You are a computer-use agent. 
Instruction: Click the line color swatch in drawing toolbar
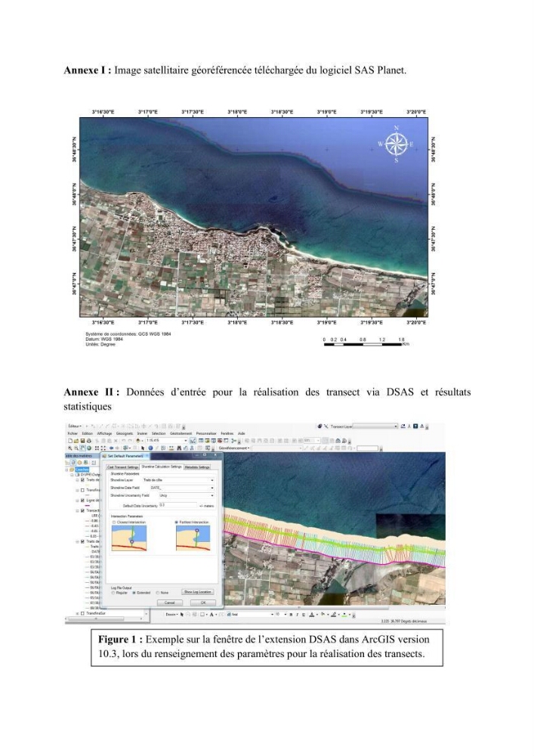[x=333, y=614]
